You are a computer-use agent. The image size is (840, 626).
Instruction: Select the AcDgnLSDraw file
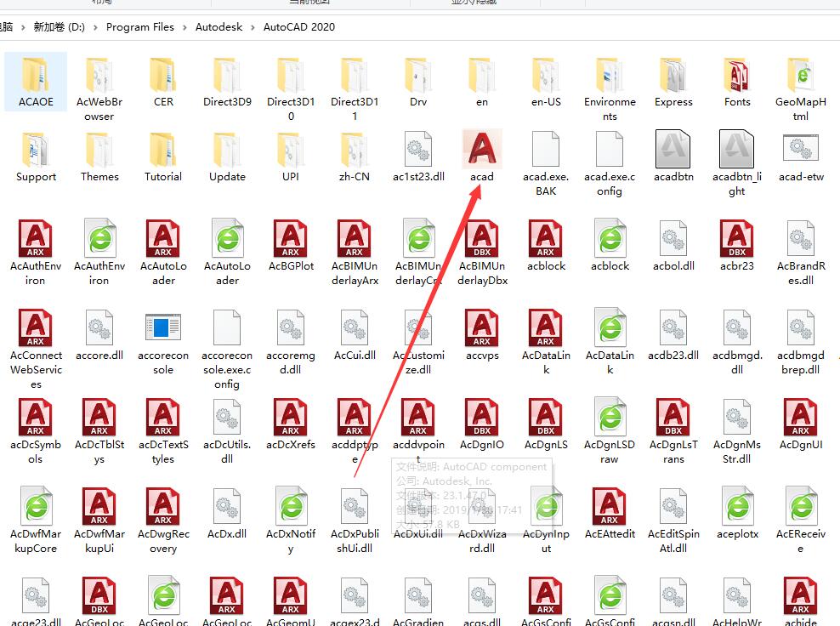click(610, 431)
